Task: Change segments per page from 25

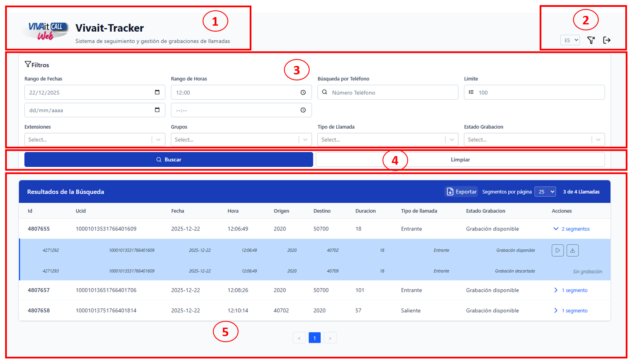Action: click(546, 192)
